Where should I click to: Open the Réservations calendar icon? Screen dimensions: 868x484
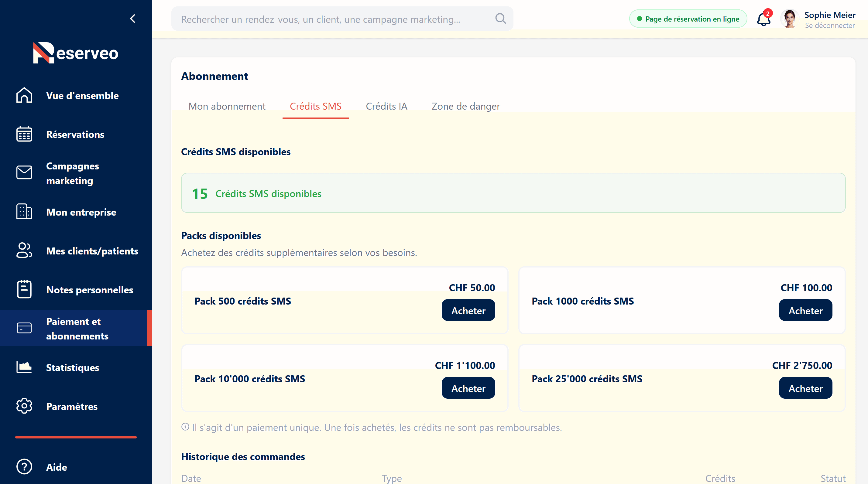click(x=24, y=134)
